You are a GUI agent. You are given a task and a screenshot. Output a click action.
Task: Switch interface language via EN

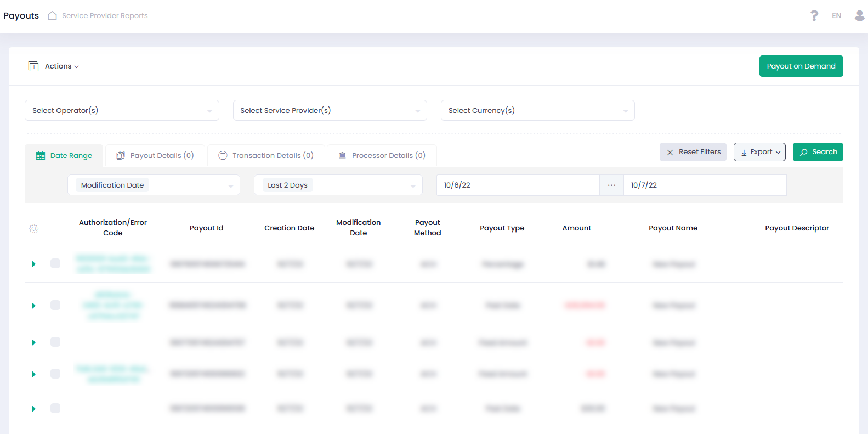836,15
